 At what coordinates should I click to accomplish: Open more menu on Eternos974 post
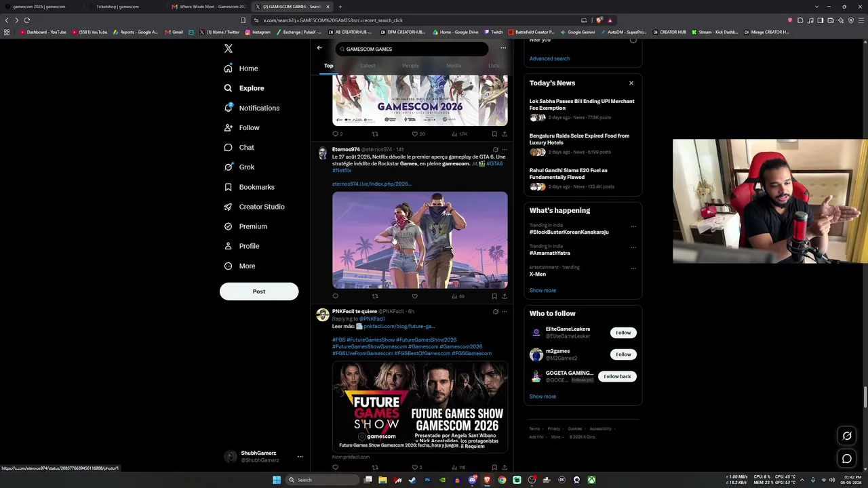tap(504, 150)
